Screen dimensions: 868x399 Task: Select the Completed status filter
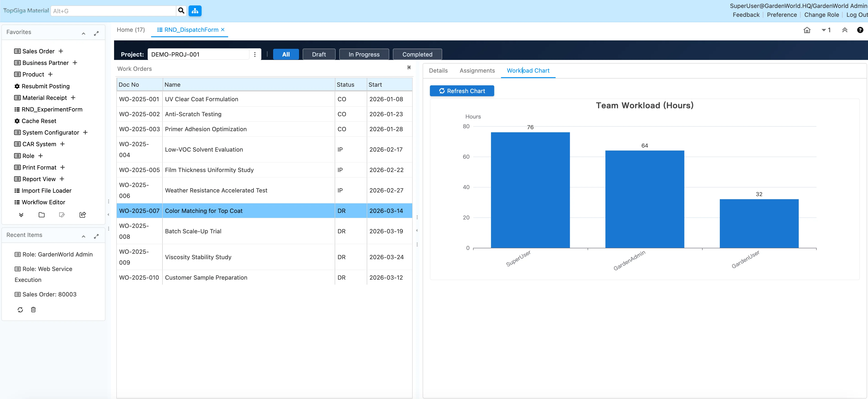click(417, 54)
